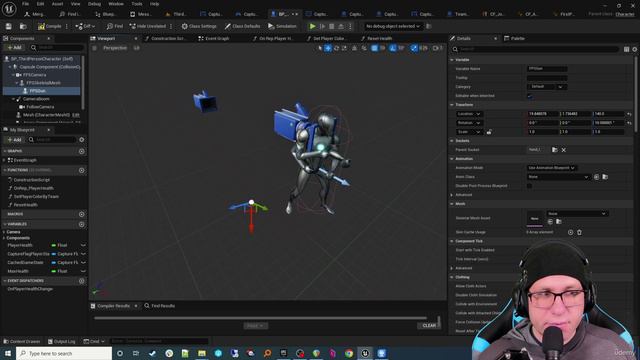The width and height of the screenshot is (640, 360).
Task: Browse to asset in Content Browser icon
Action: [23, 26]
